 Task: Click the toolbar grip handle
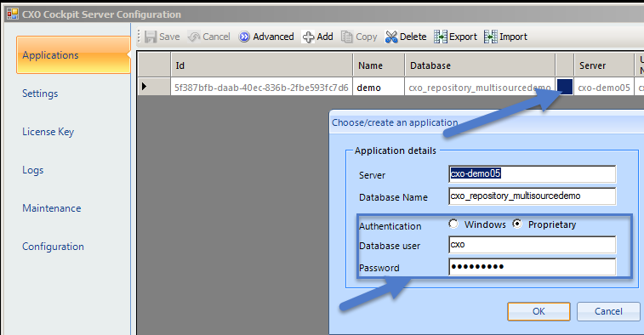pos(140,36)
